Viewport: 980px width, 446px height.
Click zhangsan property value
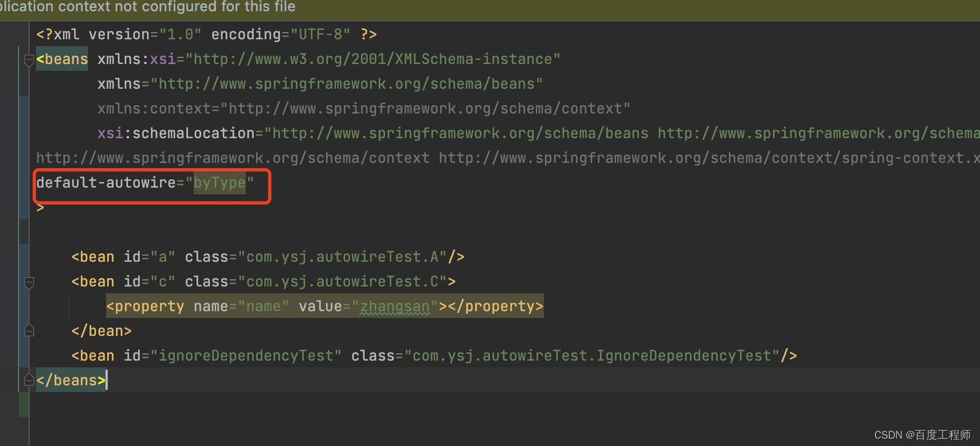tap(395, 306)
